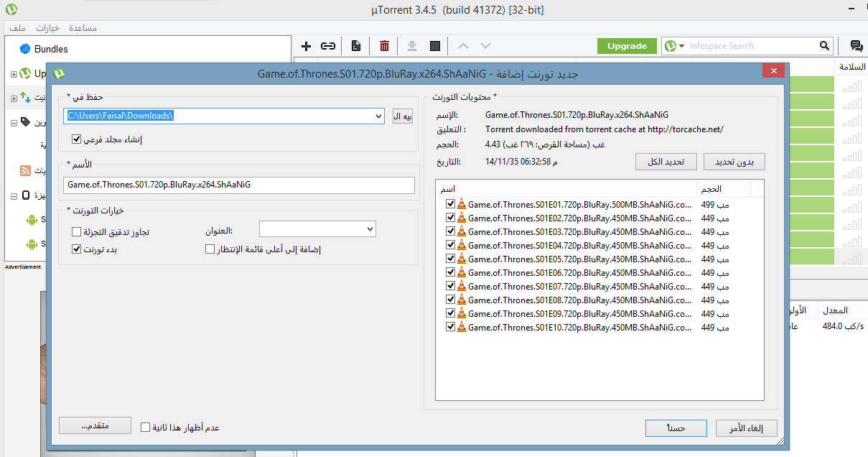Collapse the Devices sidebar tree node
This screenshot has width=868, height=457.
(14, 195)
